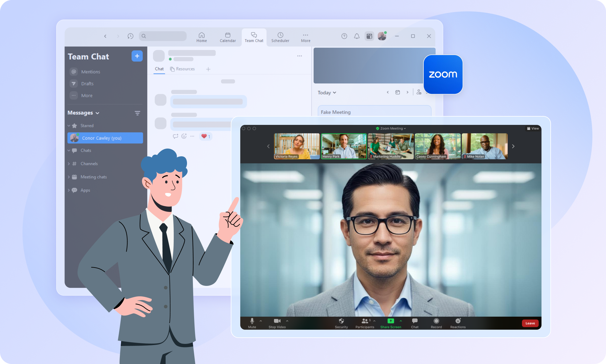
Task: Select Mike Nolan video thumbnail
Action: click(485, 146)
